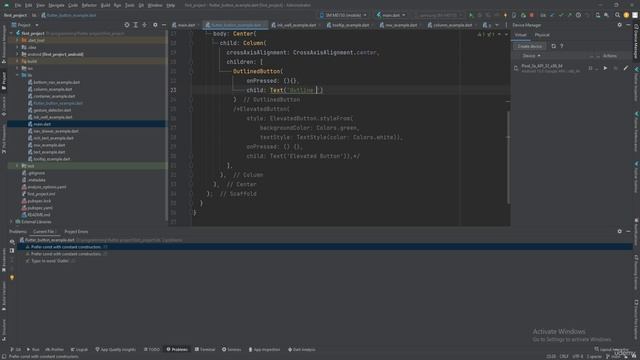The height and width of the screenshot is (360, 640).
Task: Click the green Run app icon in toolbar
Action: [x=471, y=15]
